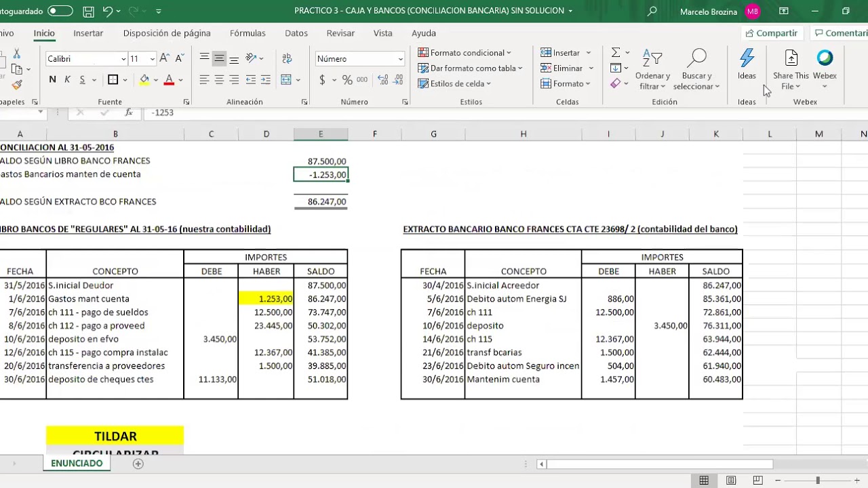Image resolution: width=868 pixels, height=488 pixels.
Task: Click the fx insert function icon
Action: coord(128,113)
